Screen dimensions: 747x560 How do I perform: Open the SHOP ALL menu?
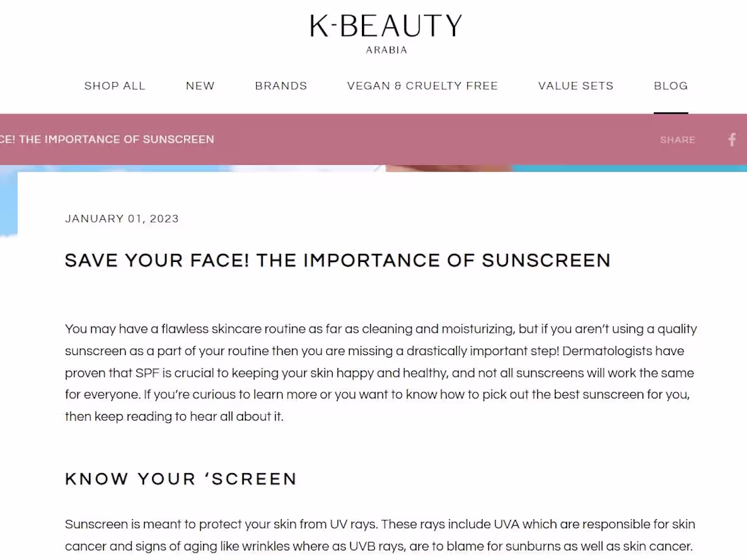click(115, 86)
